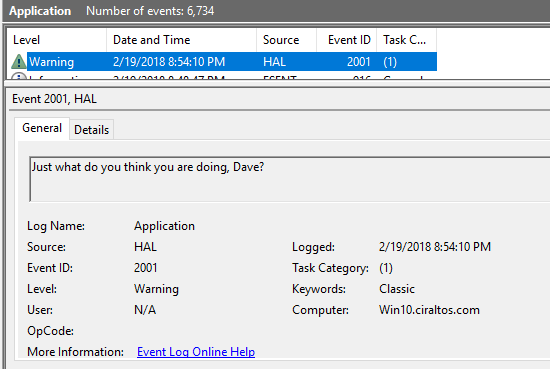Open the Event Log Online Help link

(x=196, y=351)
